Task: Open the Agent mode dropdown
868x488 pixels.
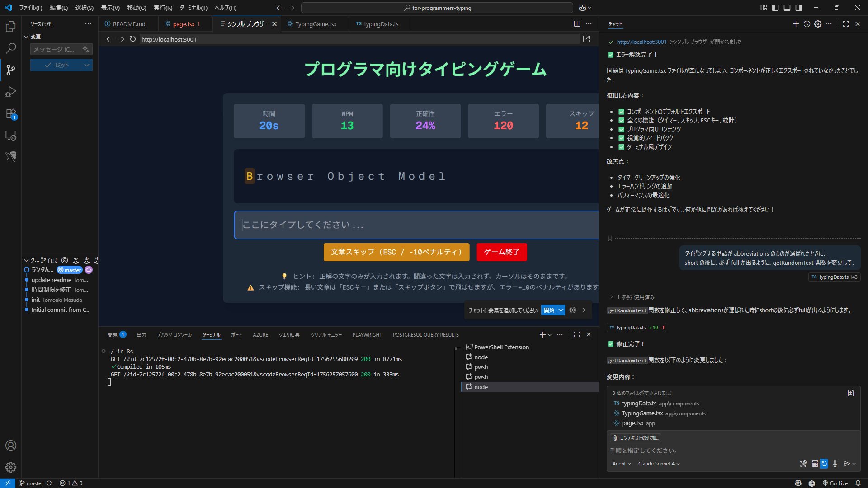Action: click(x=622, y=464)
